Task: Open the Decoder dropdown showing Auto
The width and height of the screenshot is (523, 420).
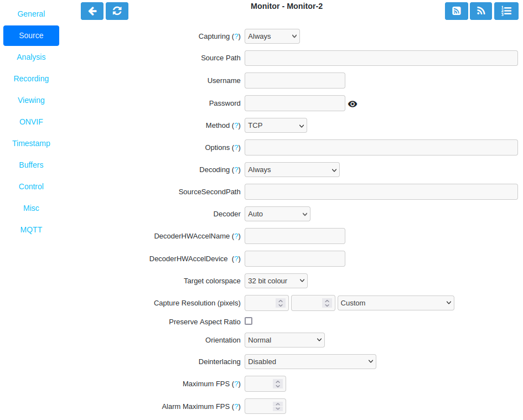Action: click(277, 214)
